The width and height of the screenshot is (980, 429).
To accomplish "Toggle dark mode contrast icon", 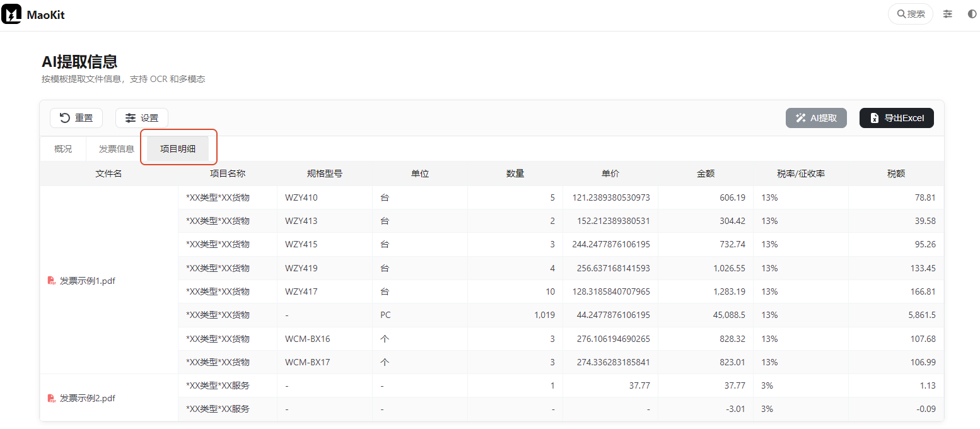I will tap(972, 14).
